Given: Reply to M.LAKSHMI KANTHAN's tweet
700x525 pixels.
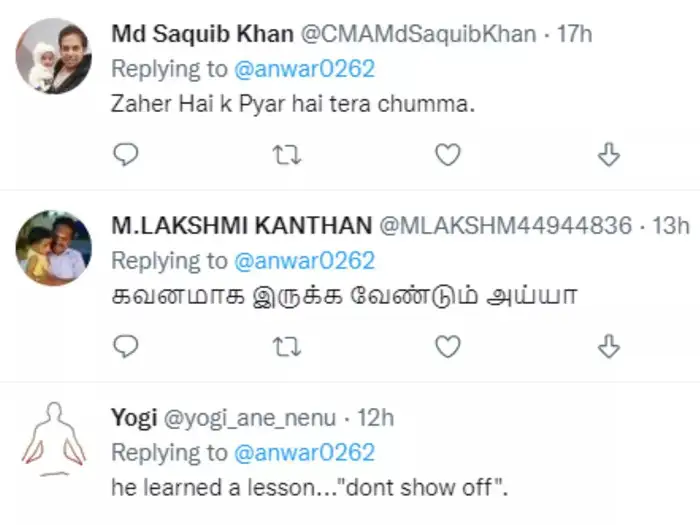Looking at the screenshot, I should 125,346.
